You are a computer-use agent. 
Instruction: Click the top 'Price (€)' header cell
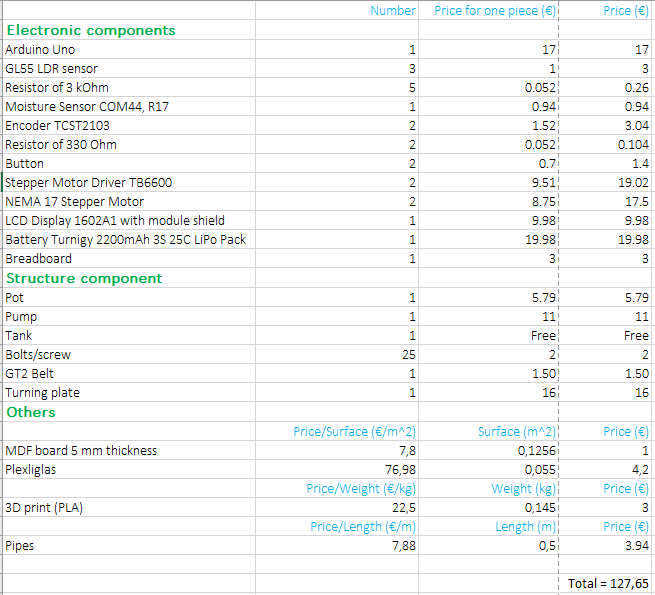605,10
